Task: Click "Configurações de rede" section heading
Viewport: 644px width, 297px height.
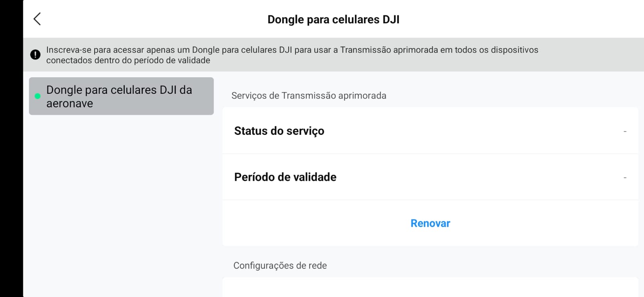Action: pos(280,266)
